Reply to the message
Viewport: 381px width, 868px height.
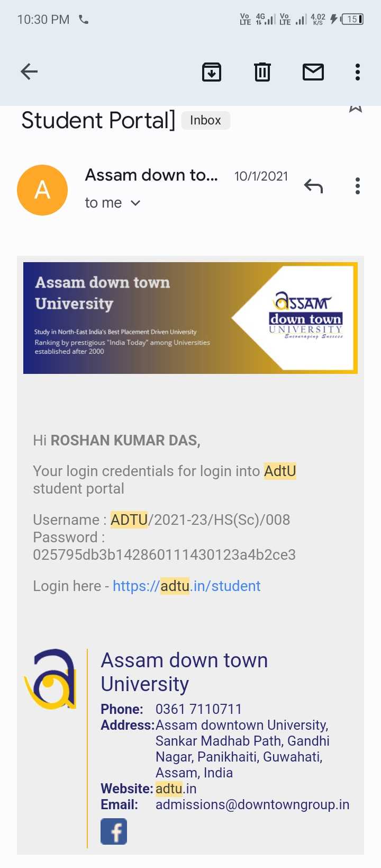click(313, 186)
